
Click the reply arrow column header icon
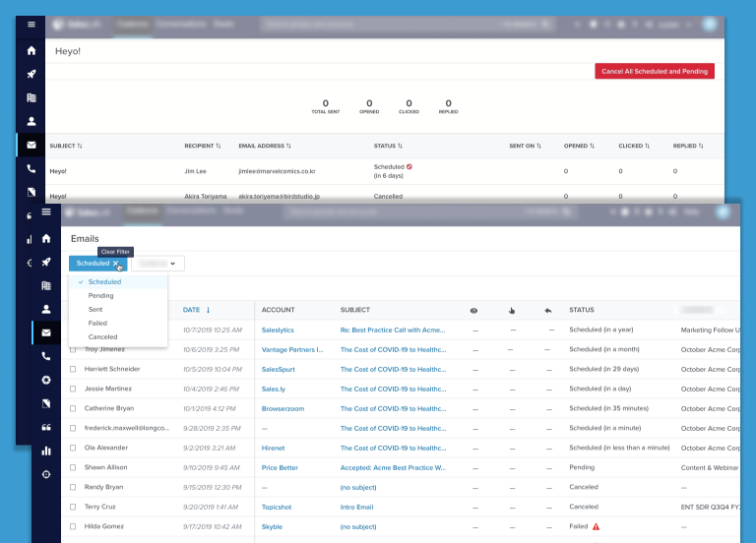pos(548,311)
